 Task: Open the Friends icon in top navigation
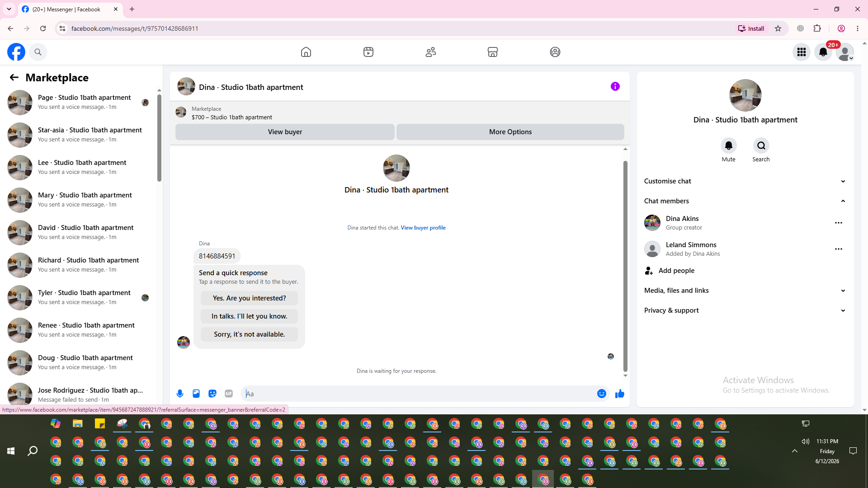click(431, 52)
